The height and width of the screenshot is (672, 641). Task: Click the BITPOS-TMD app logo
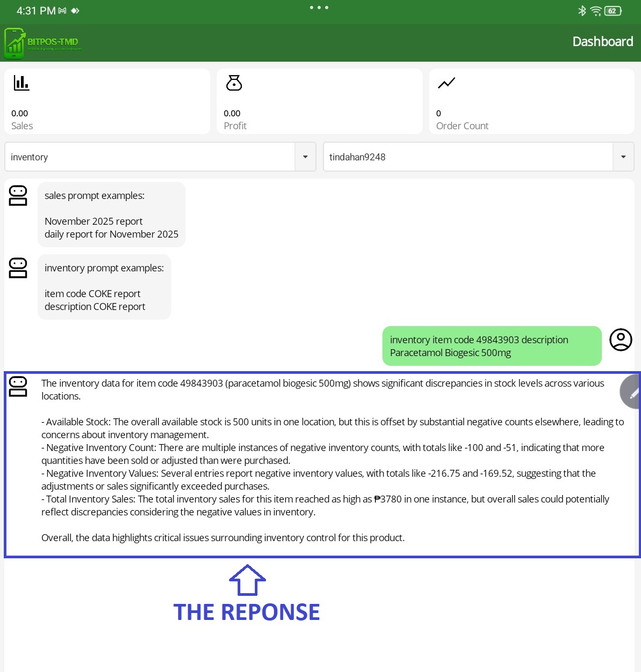42,43
